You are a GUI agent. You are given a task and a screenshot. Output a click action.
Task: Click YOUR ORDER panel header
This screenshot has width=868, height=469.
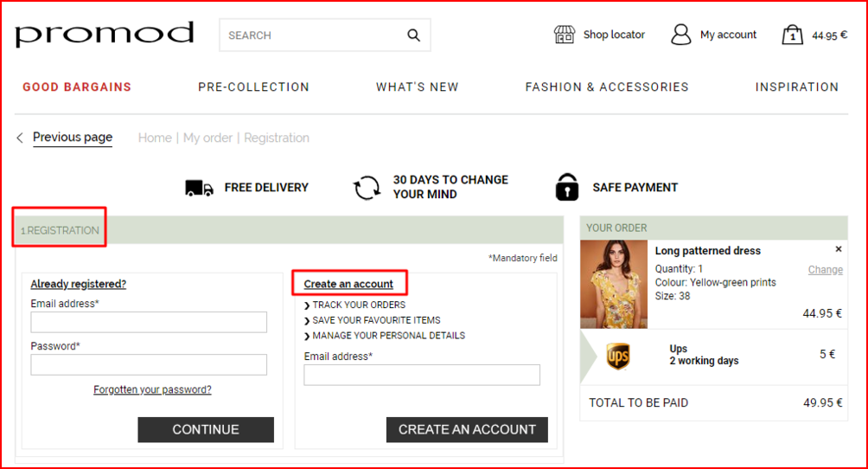point(714,228)
